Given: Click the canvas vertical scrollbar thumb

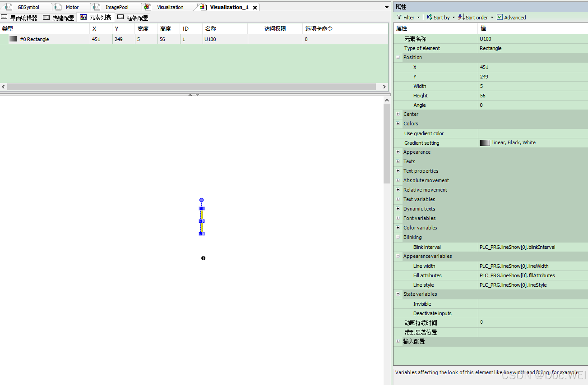Looking at the screenshot, I should (387, 143).
